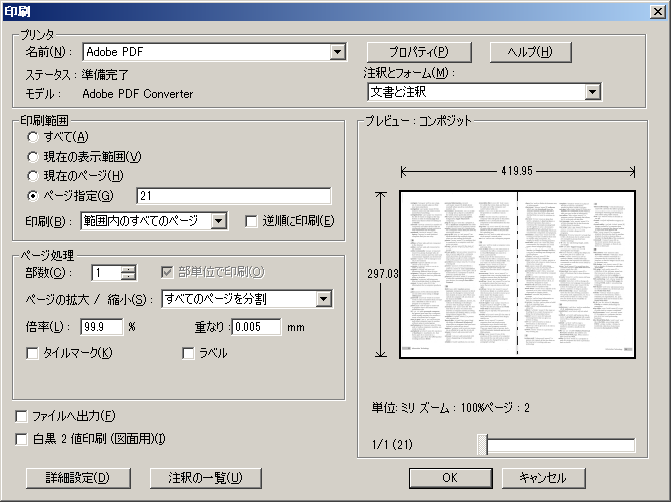The height and width of the screenshot is (502, 671).
Task: Enable 逆順に印刷(E) checkbox
Action: point(251,221)
